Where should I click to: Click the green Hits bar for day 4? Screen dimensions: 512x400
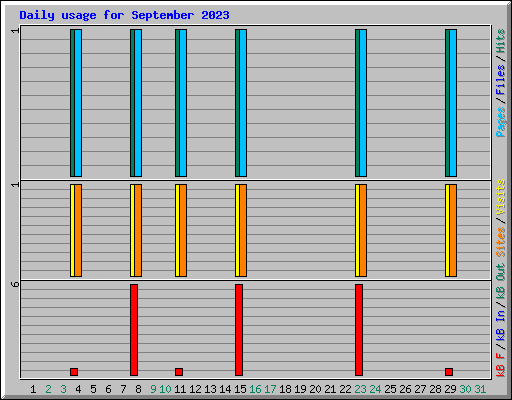pyautogui.click(x=72, y=103)
